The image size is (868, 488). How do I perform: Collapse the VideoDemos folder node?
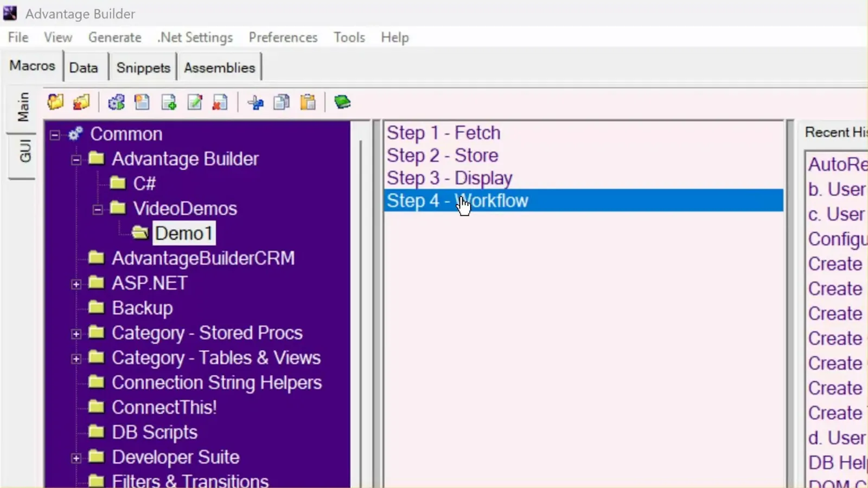pos(98,209)
